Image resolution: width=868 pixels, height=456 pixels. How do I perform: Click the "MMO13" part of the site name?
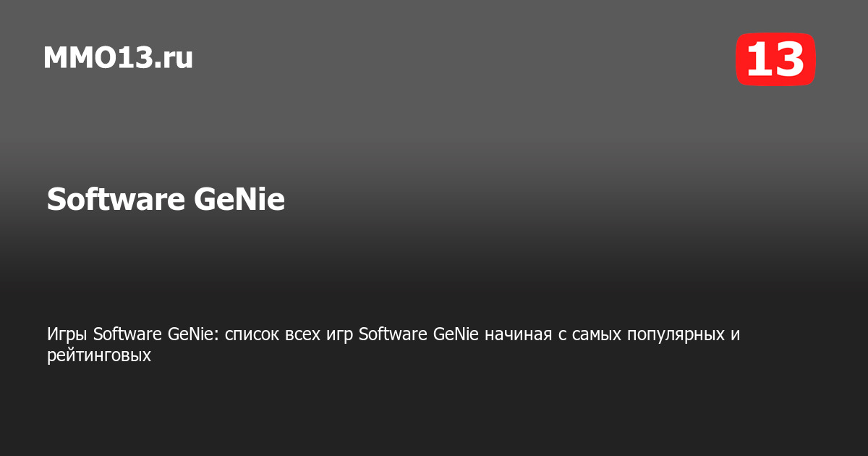click(98, 58)
